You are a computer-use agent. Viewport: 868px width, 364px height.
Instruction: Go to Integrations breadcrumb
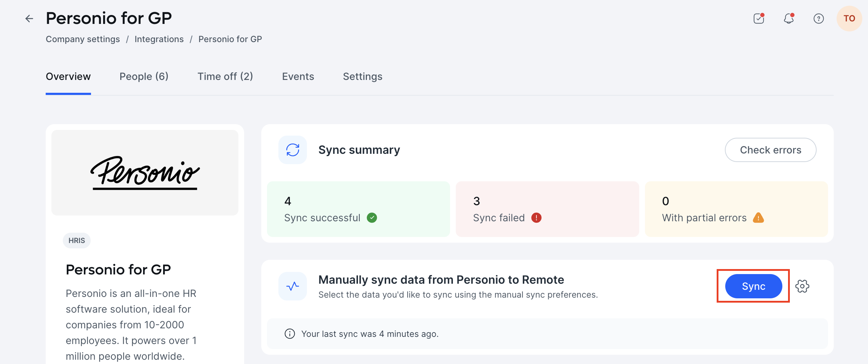click(159, 39)
